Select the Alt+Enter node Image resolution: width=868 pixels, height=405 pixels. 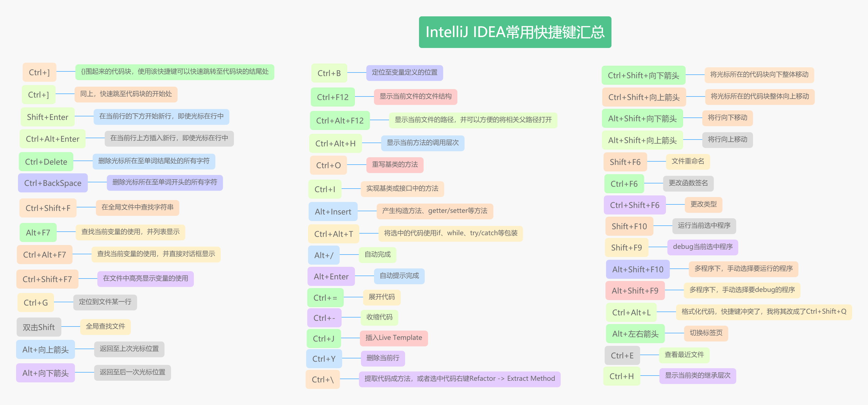click(331, 276)
